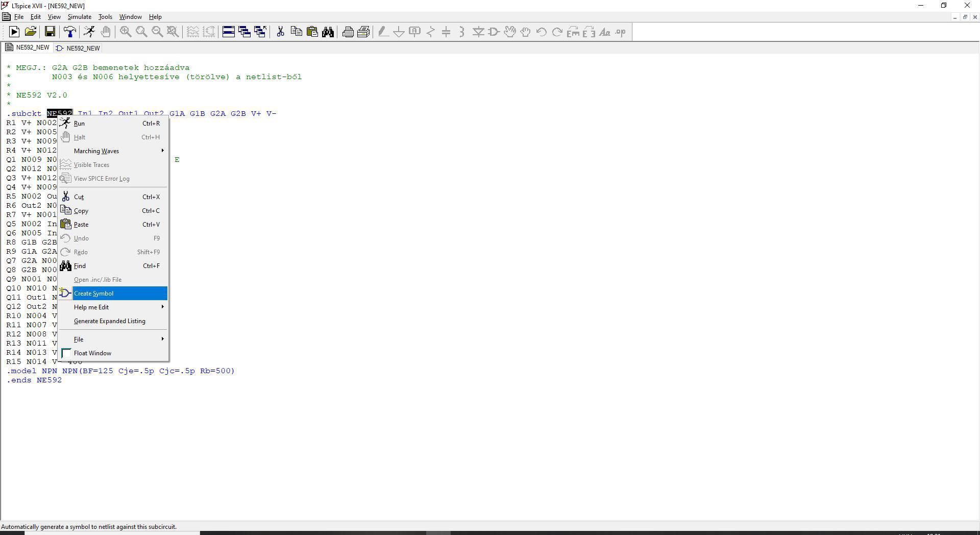Click the scissors Cut icon in toolbar

click(280, 32)
